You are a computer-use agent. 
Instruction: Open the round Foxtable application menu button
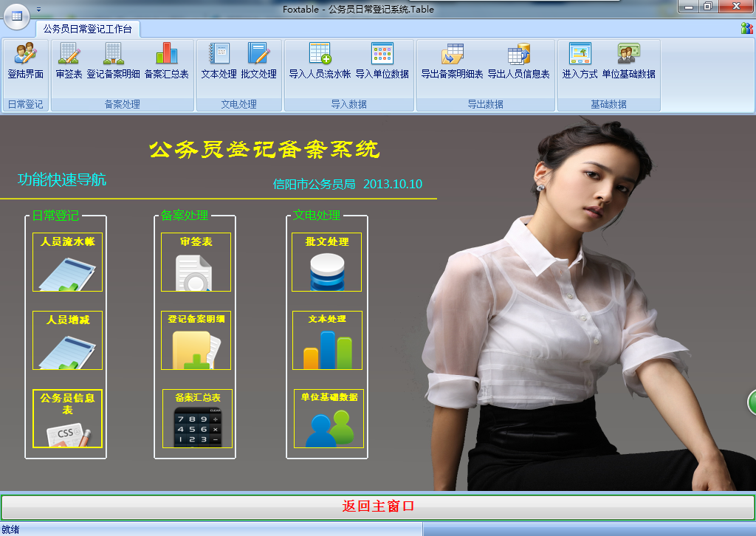coord(17,16)
